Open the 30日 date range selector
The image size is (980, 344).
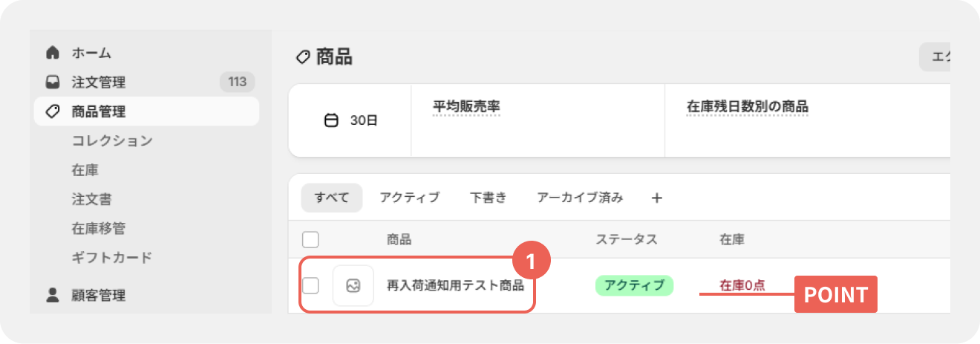click(351, 120)
